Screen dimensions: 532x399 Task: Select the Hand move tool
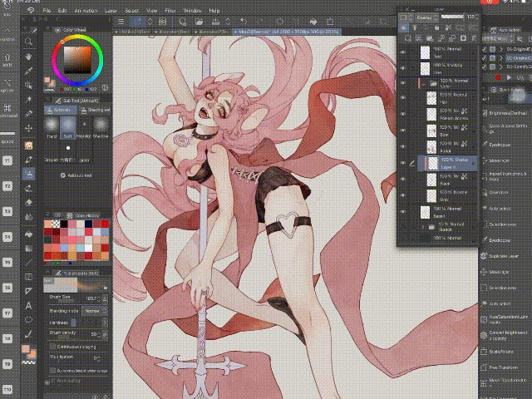(29, 57)
